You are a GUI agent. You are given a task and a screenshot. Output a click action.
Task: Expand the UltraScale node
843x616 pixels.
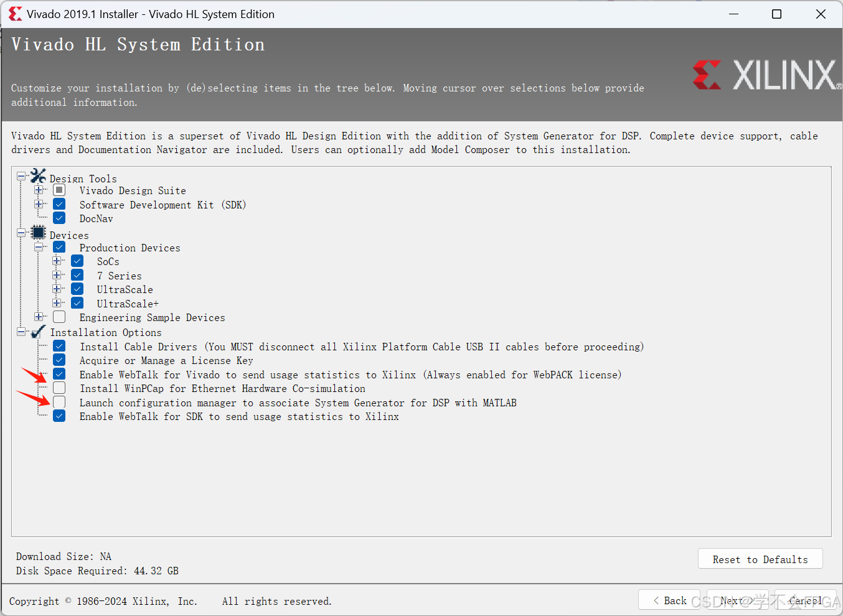click(57, 289)
